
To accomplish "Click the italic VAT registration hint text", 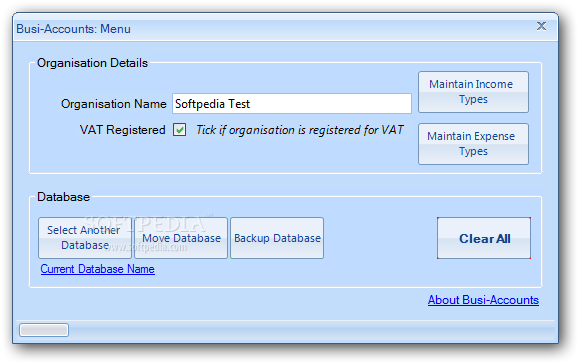I will [x=299, y=130].
